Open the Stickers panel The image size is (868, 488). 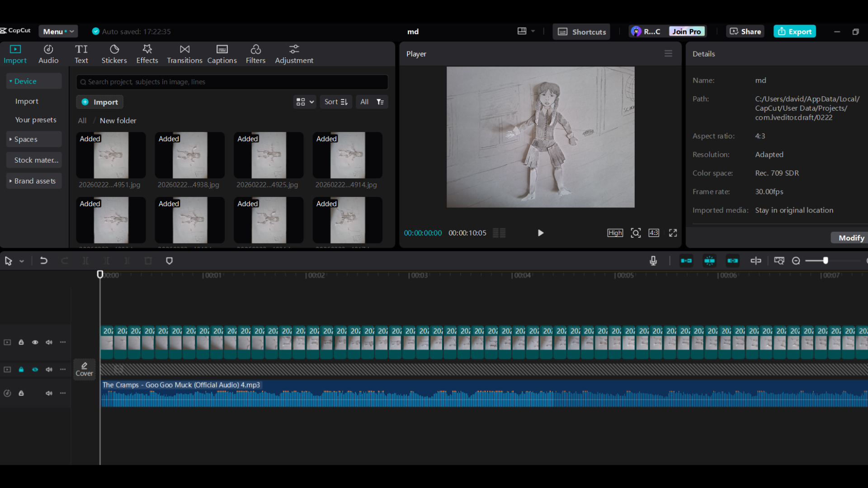click(x=114, y=54)
